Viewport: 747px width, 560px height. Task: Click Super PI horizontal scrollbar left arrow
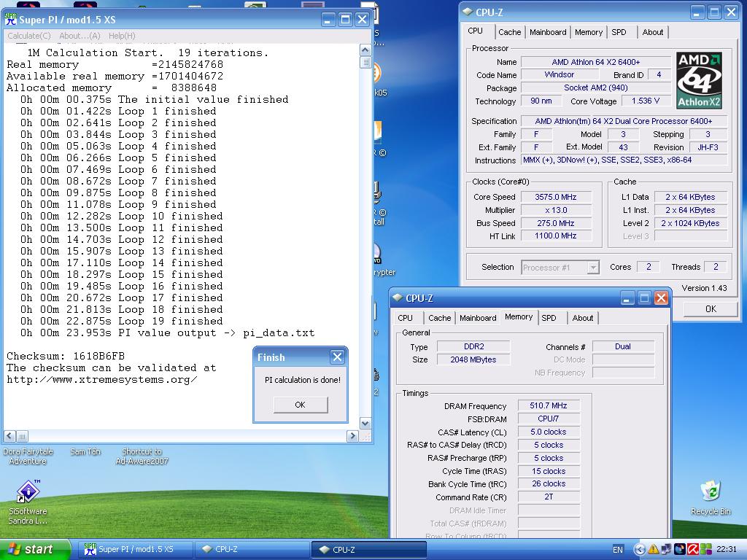point(9,436)
